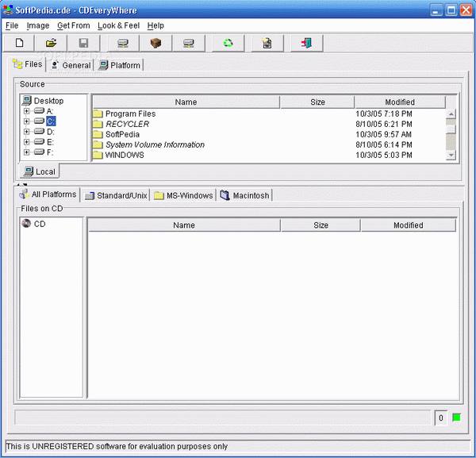
Task: Sort CD files by Name column
Action: click(x=184, y=225)
